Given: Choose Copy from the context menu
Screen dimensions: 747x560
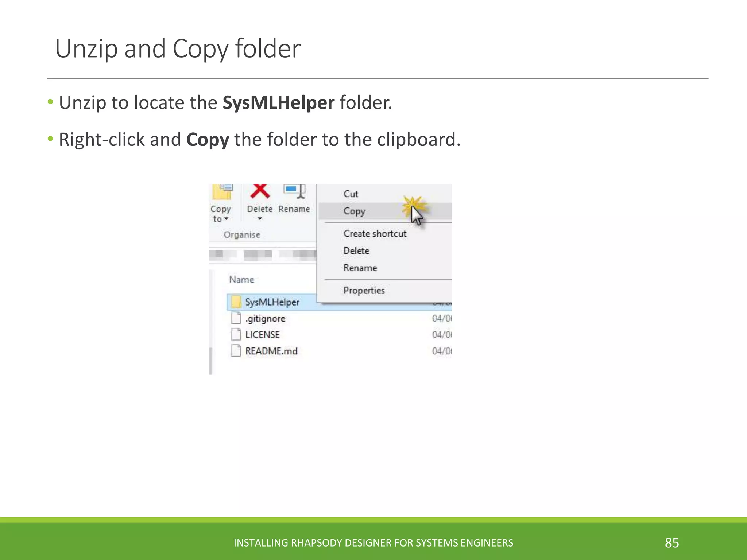Looking at the screenshot, I should [385, 211].
